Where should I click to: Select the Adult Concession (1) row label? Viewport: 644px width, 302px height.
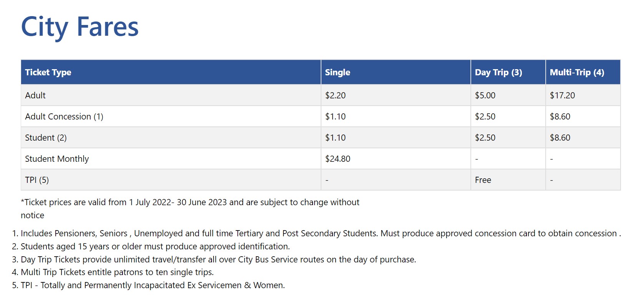click(64, 116)
